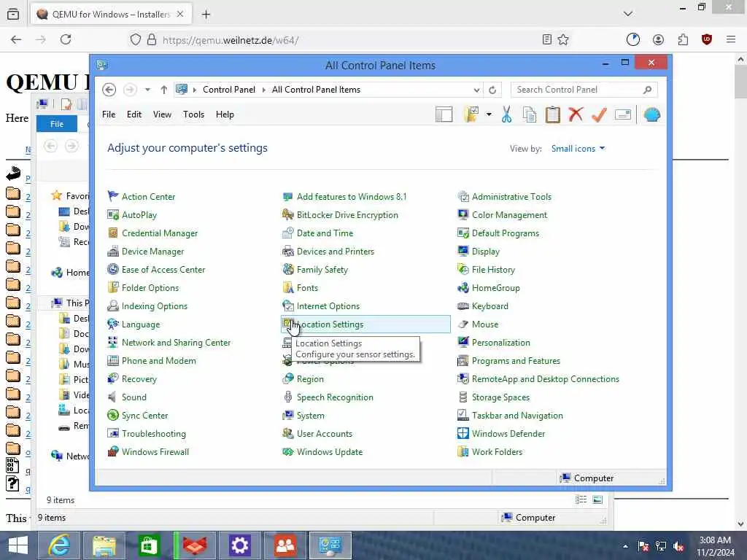Click in the Search Control Panel field

coord(584,90)
